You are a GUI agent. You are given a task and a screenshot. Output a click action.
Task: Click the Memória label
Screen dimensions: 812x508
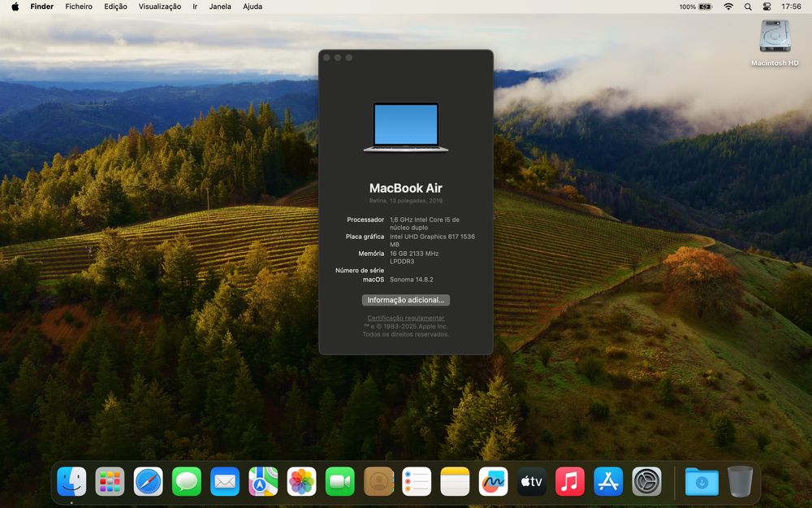click(371, 254)
